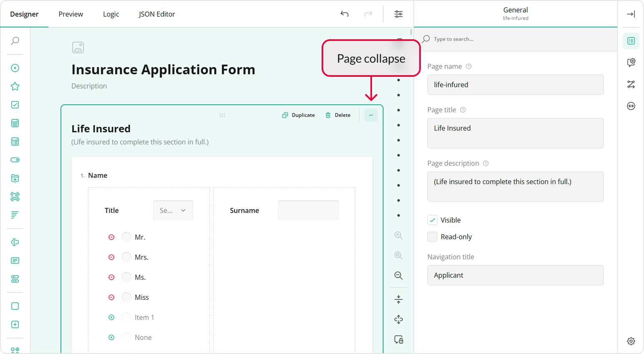The height and width of the screenshot is (354, 644).
Task: Click the Duplicate page button
Action: click(x=298, y=115)
